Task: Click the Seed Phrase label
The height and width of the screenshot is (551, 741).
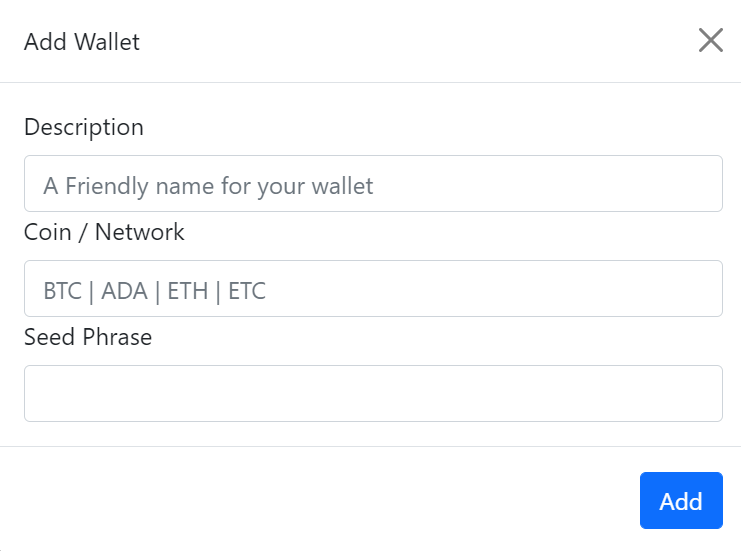Action: (88, 337)
